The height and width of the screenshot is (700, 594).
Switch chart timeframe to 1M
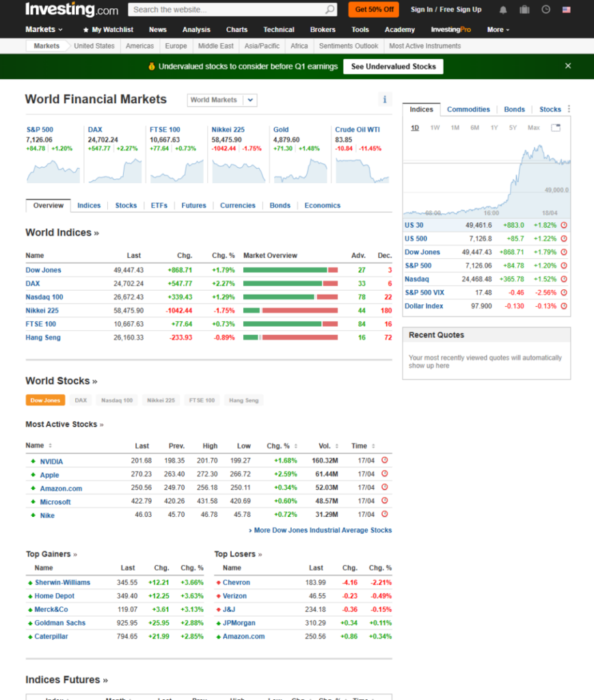point(455,128)
